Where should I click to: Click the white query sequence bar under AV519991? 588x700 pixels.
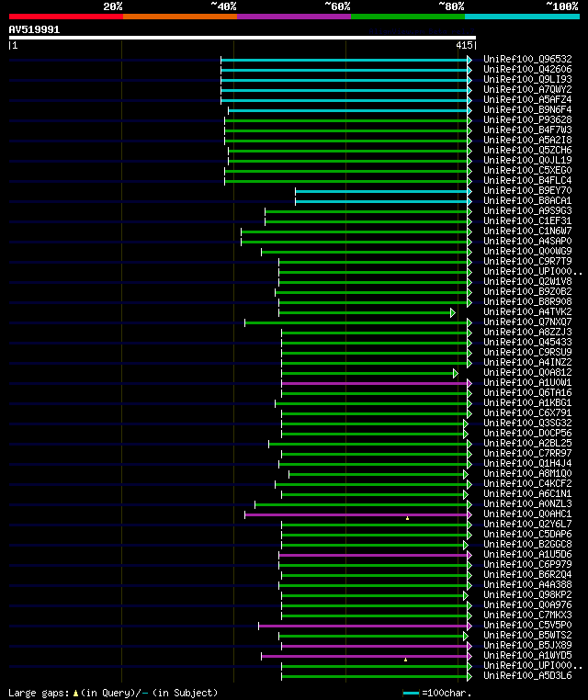(x=243, y=38)
